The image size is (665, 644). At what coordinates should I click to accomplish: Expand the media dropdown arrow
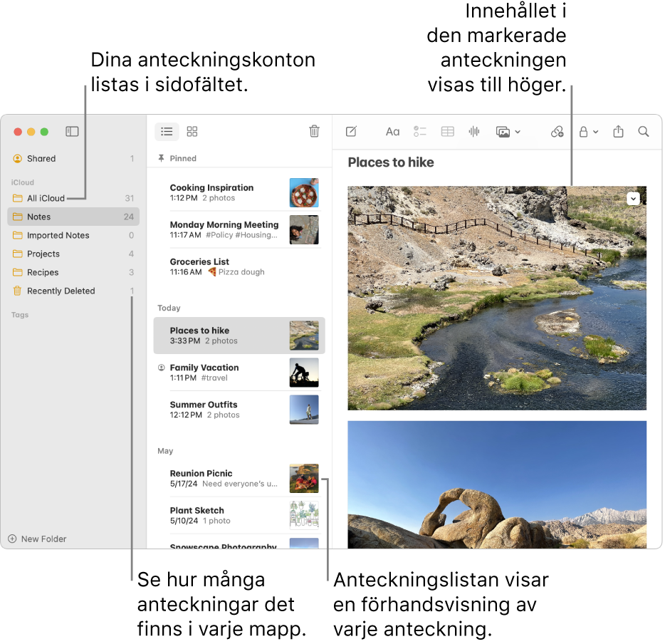pos(518,132)
